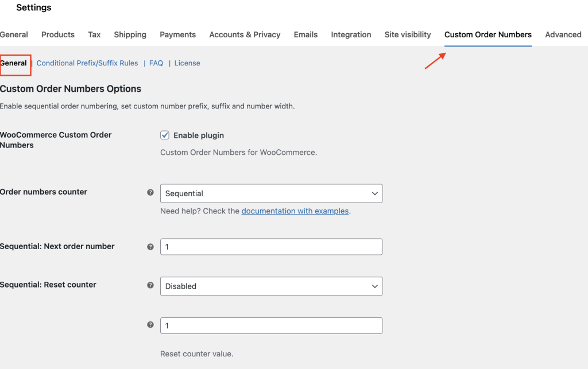Open the Site visibility settings
The height and width of the screenshot is (369, 588).
[407, 34]
